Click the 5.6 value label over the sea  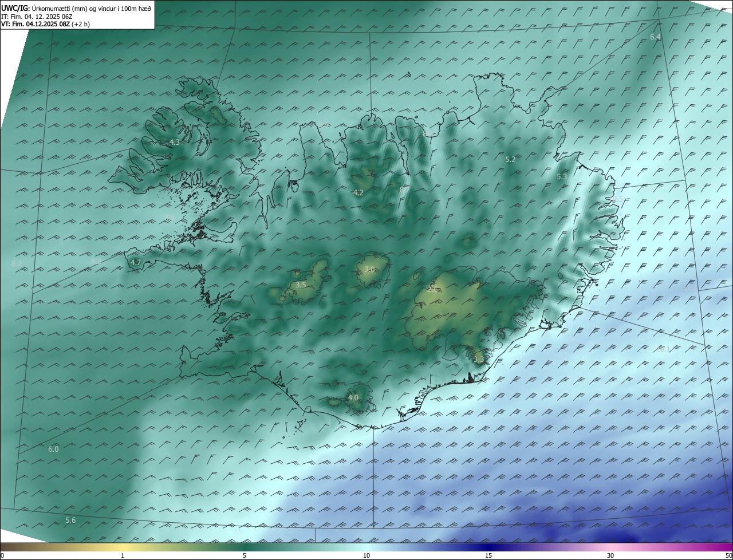[x=70, y=520]
